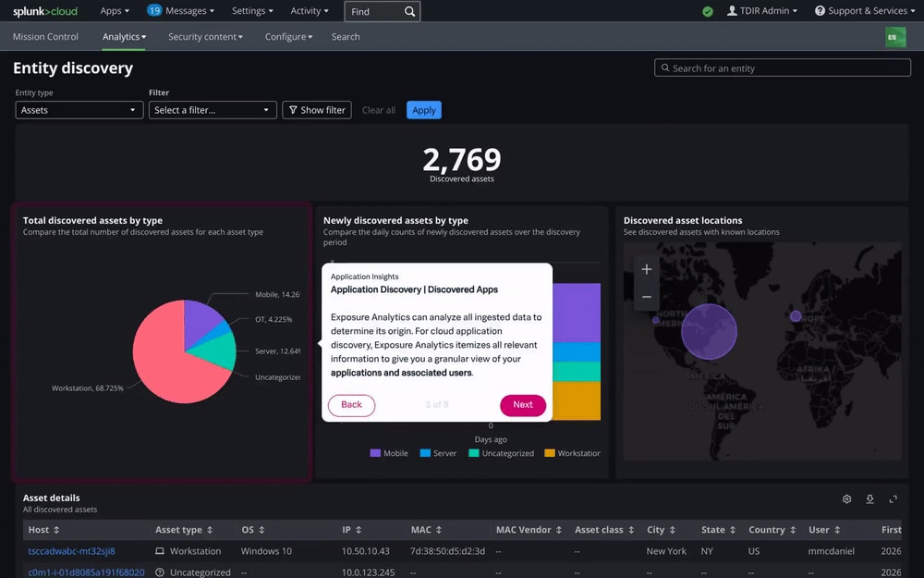Open Support & Services menu
The image size is (924, 578).
click(x=865, y=10)
